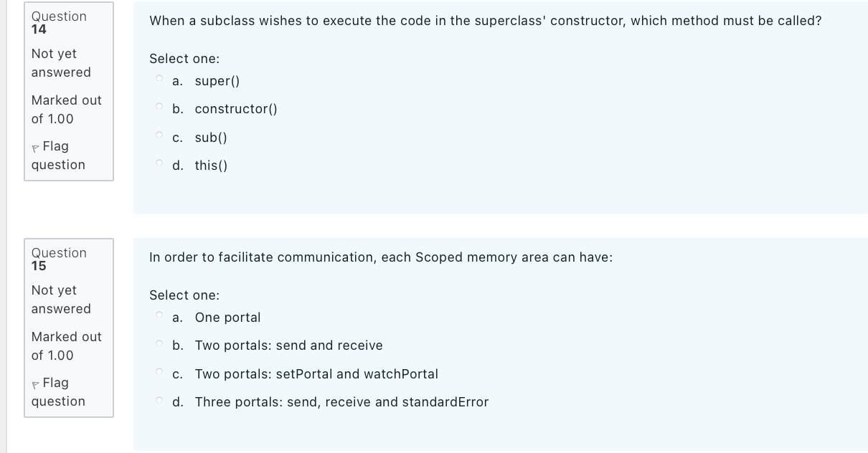Select answer option constructor() for Question 14

coord(159,105)
